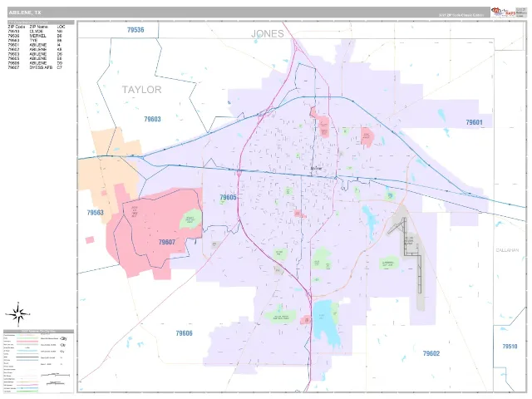Click the 79602 ZIP label on the map
Image resolution: width=532 pixels, height=399 pixels.
tap(431, 353)
